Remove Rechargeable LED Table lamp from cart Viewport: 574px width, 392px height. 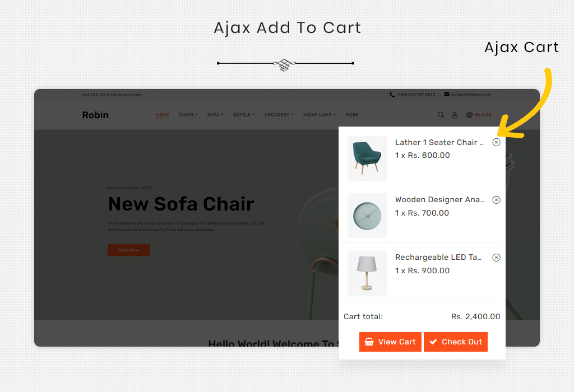point(496,258)
